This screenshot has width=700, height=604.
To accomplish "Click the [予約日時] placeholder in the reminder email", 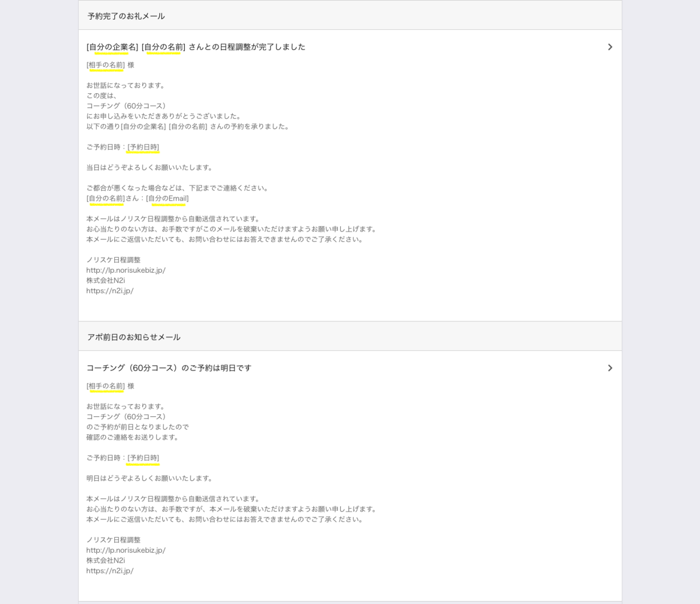I will (x=142, y=458).
